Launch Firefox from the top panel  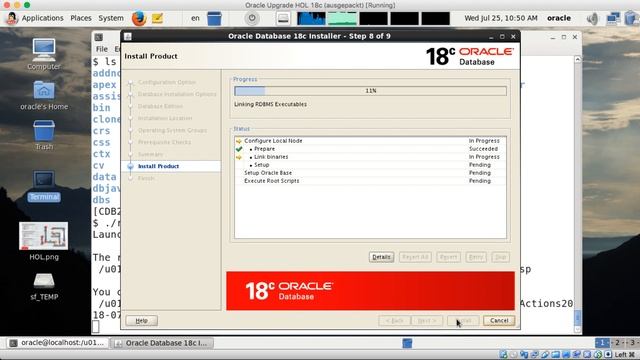[x=139, y=18]
